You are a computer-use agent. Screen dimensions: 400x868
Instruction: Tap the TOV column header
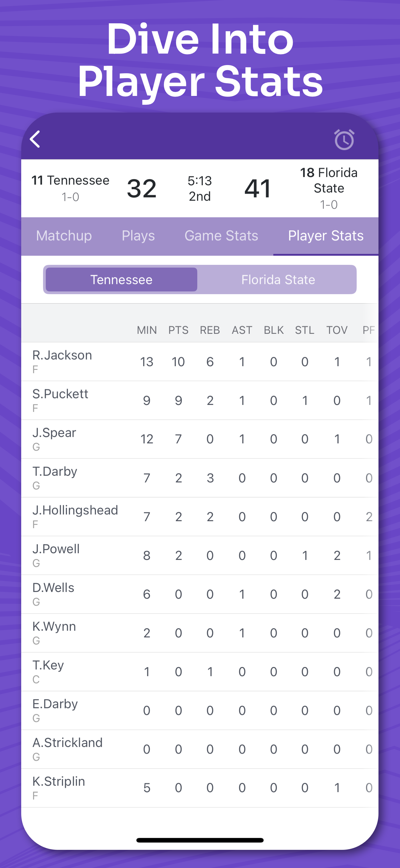coord(337,330)
